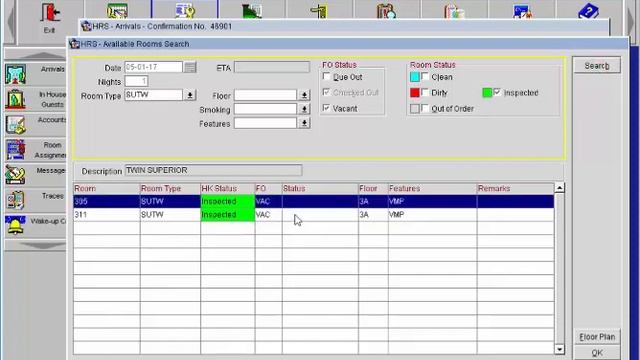
Task: Click results table scrollbar down arrow
Action: click(560, 349)
